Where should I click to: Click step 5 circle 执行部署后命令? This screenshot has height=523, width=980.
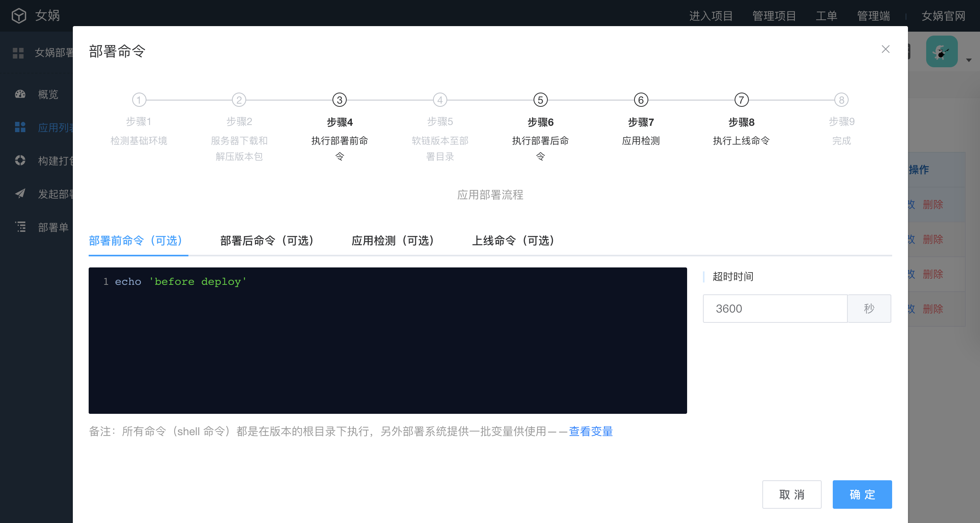coord(540,100)
